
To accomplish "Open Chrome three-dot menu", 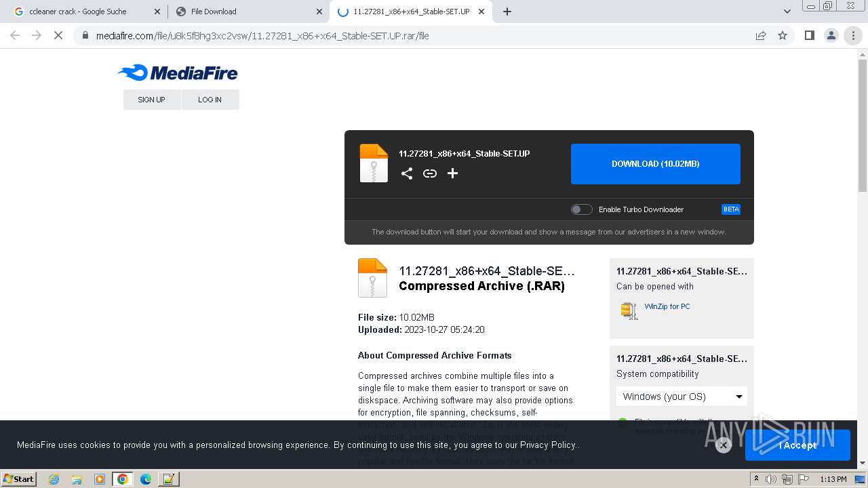I will tap(853, 35).
